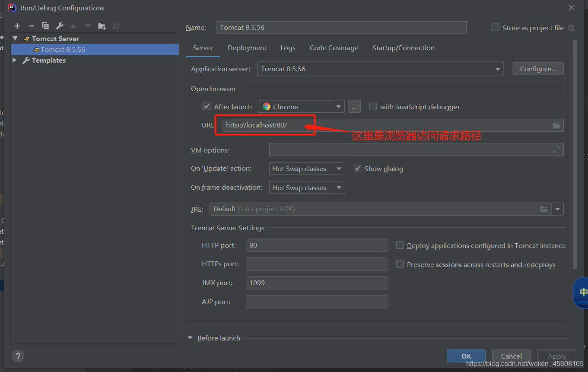The height and width of the screenshot is (372, 588).
Task: Remove the selected configuration with minus icon
Action: click(31, 26)
